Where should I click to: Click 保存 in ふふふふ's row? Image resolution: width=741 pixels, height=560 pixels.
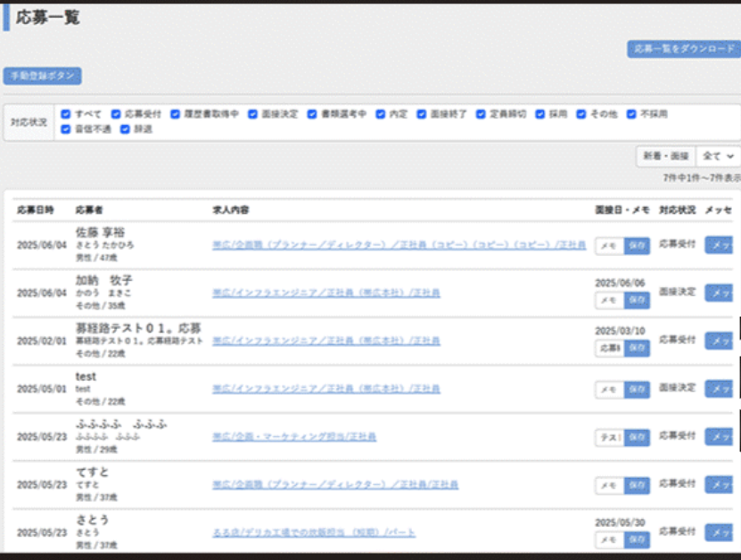click(637, 438)
